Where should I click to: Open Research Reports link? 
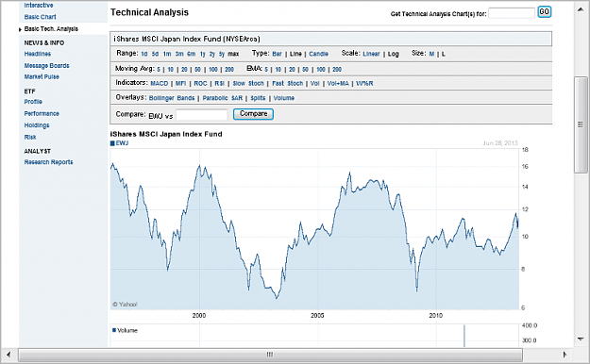[x=48, y=162]
